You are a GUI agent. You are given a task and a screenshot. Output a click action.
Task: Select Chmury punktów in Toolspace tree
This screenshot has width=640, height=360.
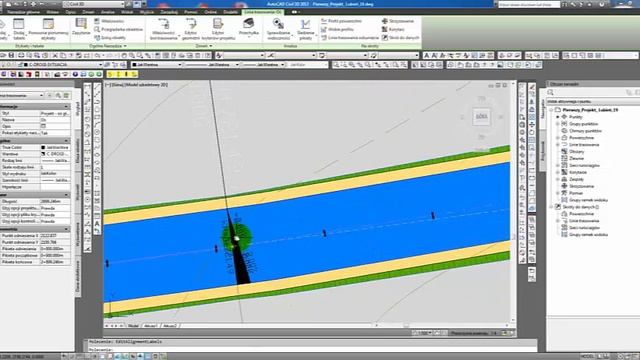[x=585, y=131]
